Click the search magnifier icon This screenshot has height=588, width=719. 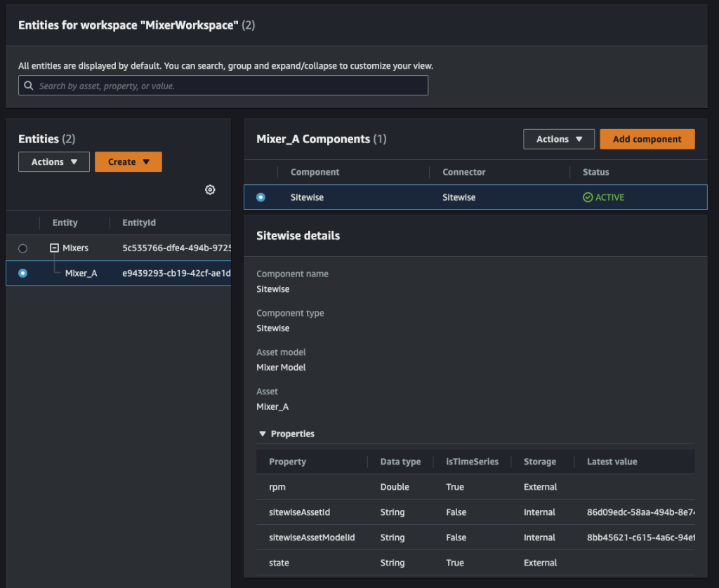(x=29, y=86)
